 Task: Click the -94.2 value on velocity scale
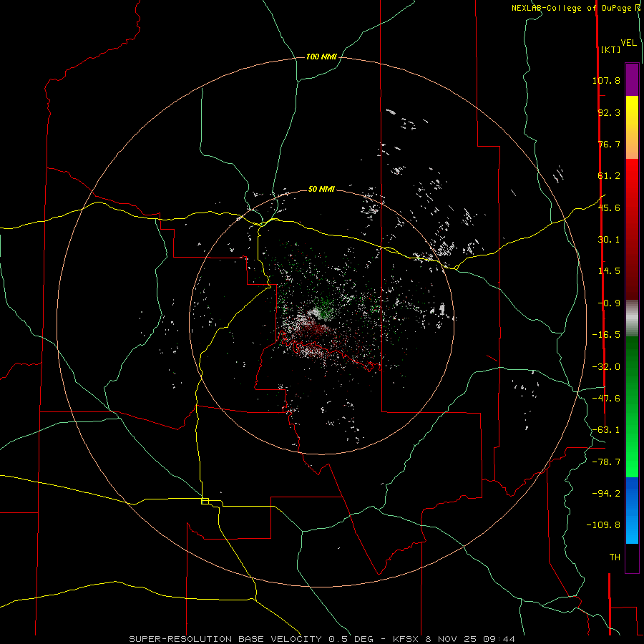(606, 494)
